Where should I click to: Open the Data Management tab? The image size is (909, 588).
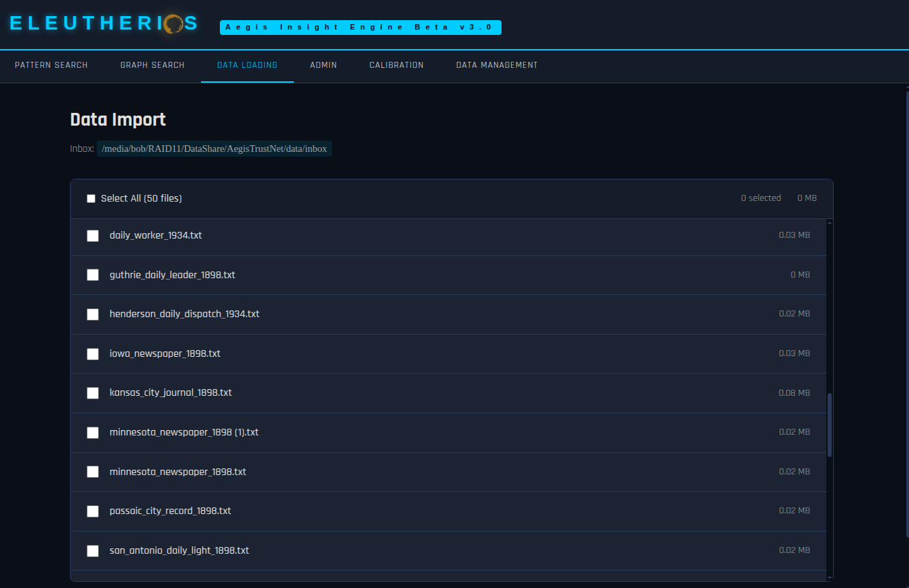click(497, 65)
